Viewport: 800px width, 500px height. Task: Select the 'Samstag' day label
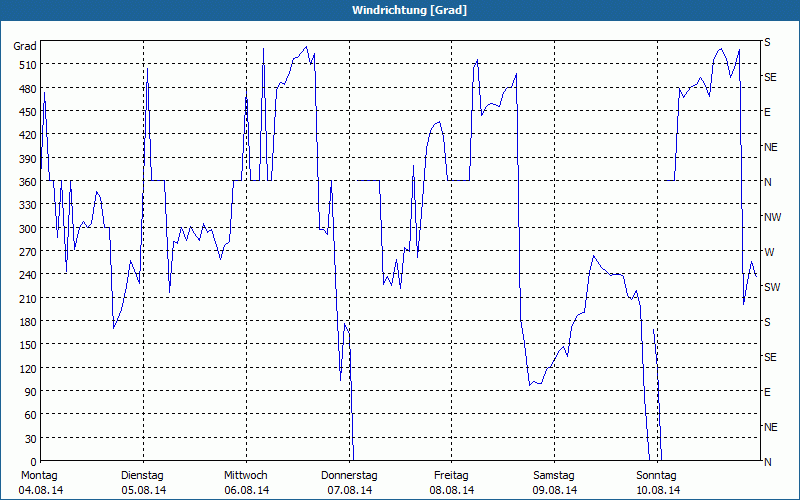tap(554, 475)
